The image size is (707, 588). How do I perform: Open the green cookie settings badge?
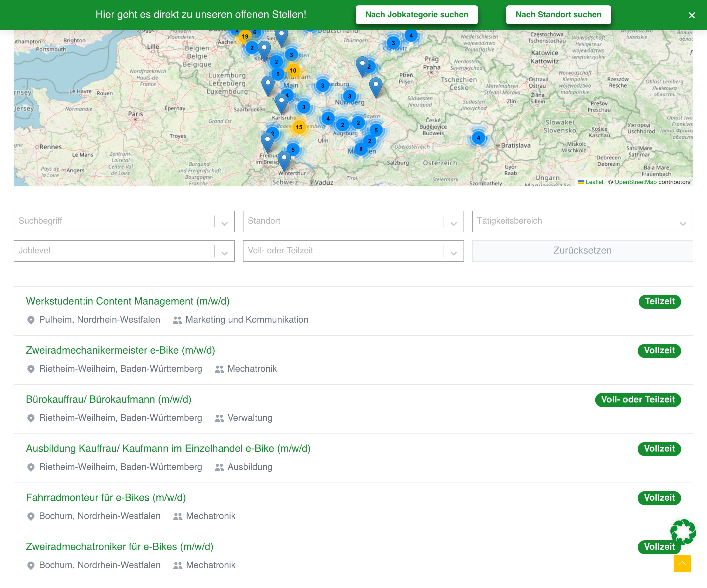pyautogui.click(x=683, y=531)
